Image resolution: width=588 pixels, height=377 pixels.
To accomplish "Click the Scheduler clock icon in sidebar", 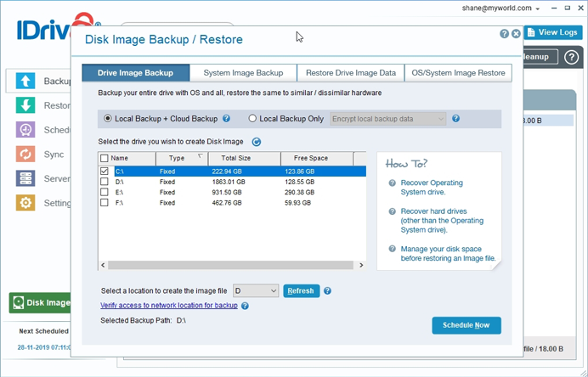I will (25, 130).
